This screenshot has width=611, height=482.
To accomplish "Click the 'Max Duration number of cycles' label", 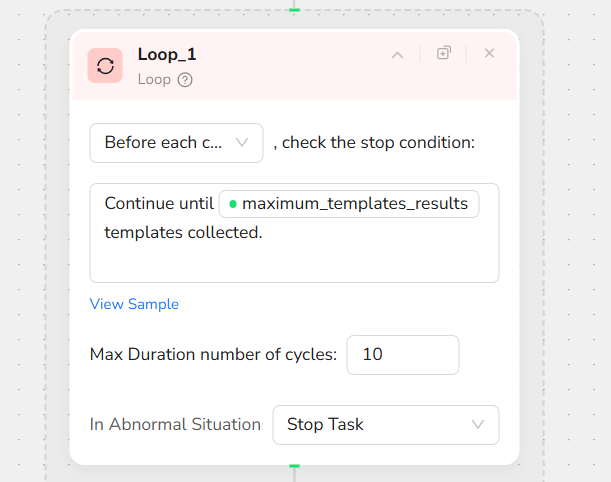I will tap(213, 355).
